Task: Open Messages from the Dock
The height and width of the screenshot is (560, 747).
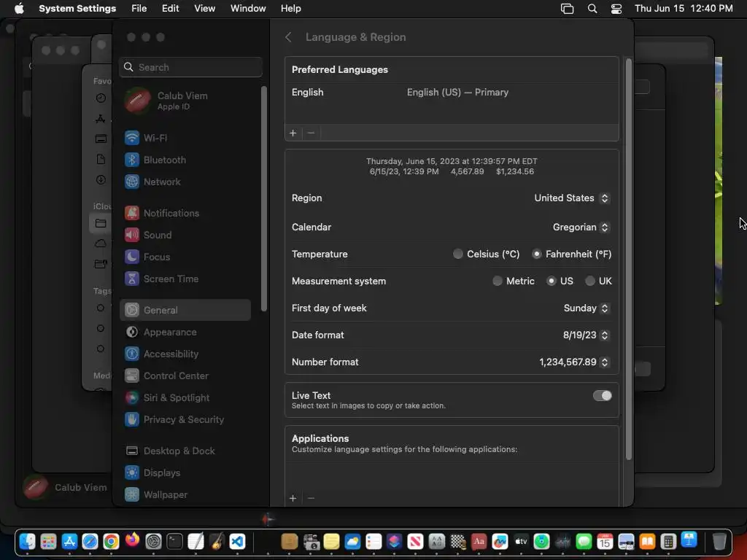Action: point(584,542)
